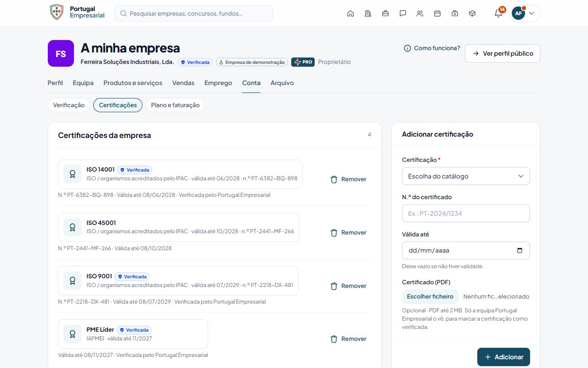Click the cube box icon in top navigation
Image resolution: width=588 pixels, height=368 pixels.
click(x=472, y=13)
